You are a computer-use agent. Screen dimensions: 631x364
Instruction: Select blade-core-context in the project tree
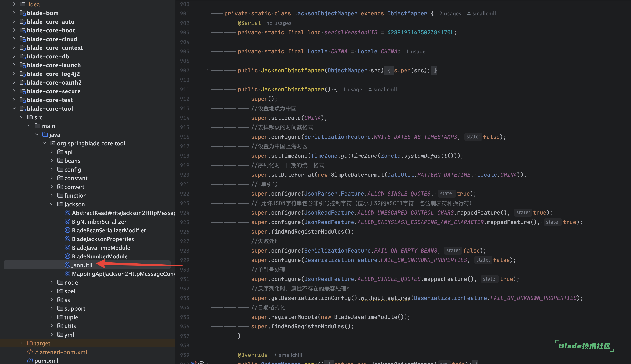pos(55,48)
